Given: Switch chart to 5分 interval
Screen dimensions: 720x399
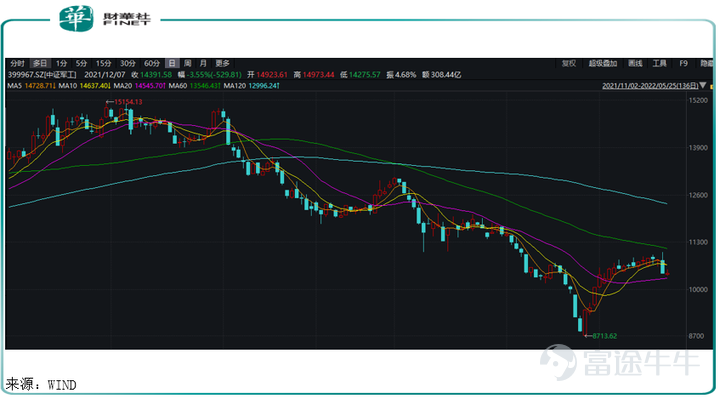Looking at the screenshot, I should tap(81, 63).
